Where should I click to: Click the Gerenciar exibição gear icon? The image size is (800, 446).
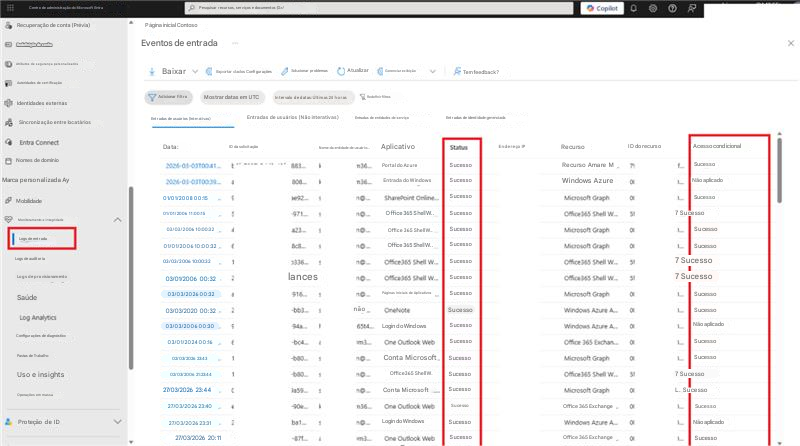[x=380, y=71]
